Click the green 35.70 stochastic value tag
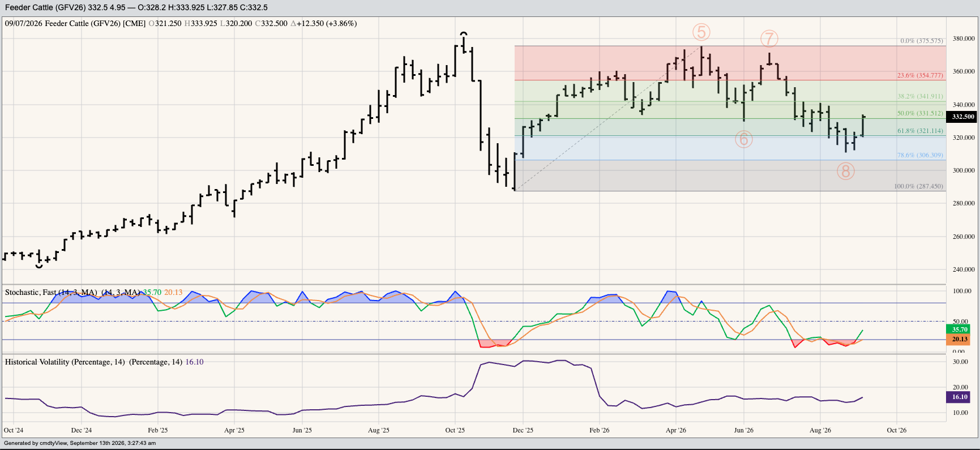 click(958, 329)
